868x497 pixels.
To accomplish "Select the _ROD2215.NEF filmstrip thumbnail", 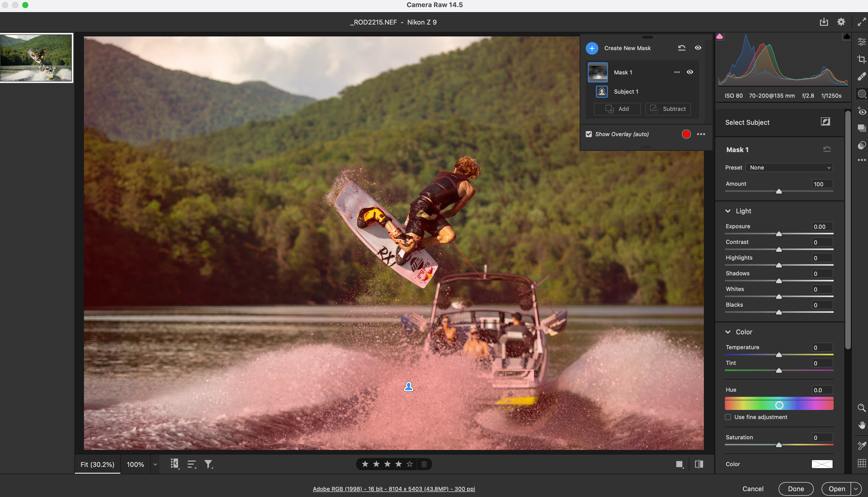I will click(36, 58).
